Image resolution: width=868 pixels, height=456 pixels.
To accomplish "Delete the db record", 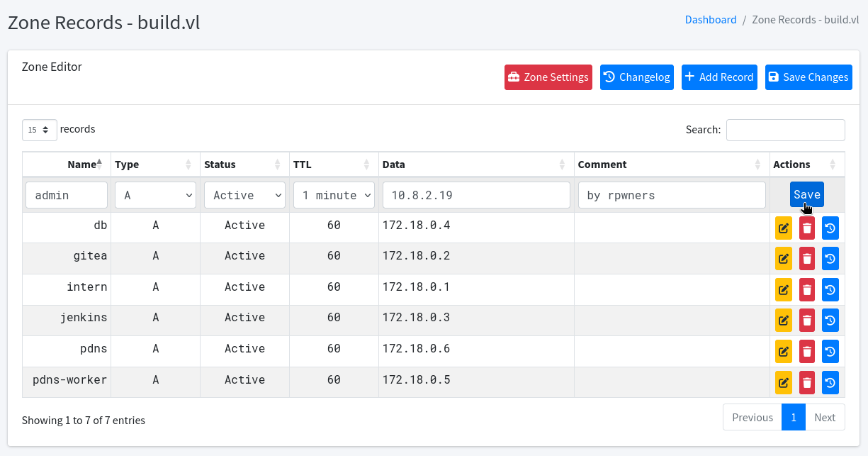I will coord(807,228).
